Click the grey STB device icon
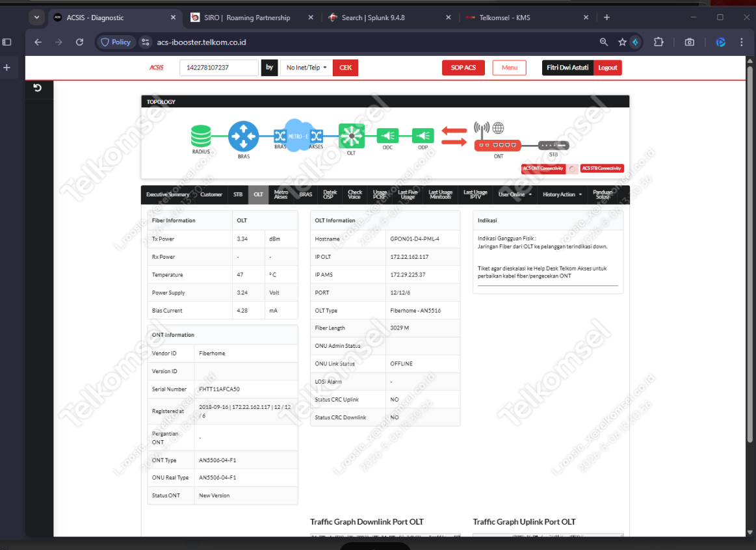The height and width of the screenshot is (550, 756). [553, 145]
